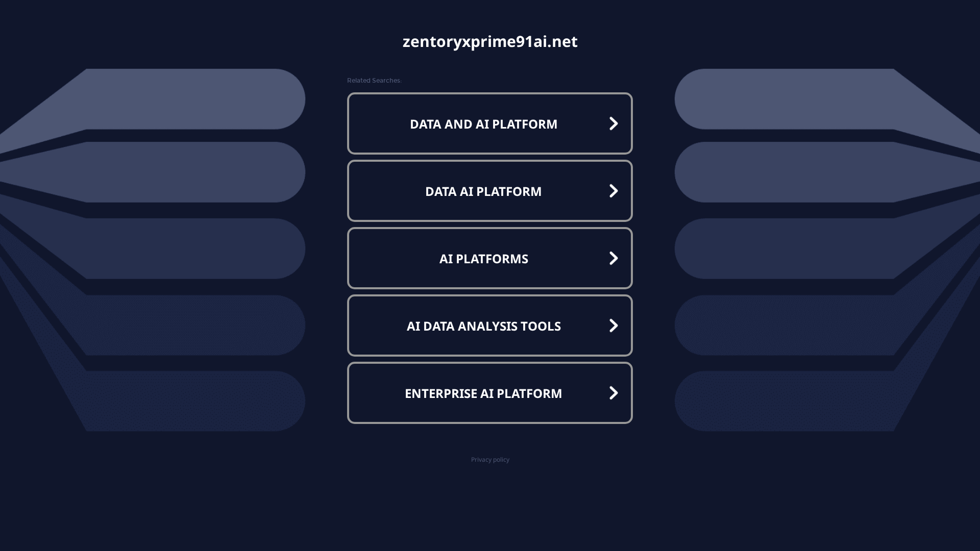This screenshot has width=980, height=551.
Task: Select the middle search suggestion card
Action: click(x=489, y=258)
